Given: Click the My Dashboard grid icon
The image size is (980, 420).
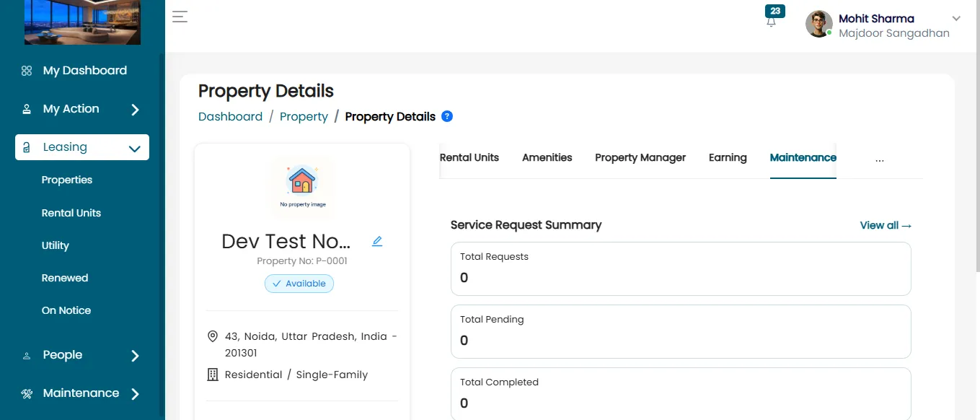Looking at the screenshot, I should click(27, 71).
